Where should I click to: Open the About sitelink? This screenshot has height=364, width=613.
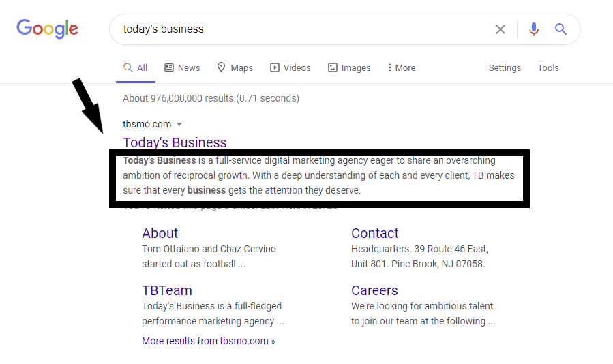point(160,233)
